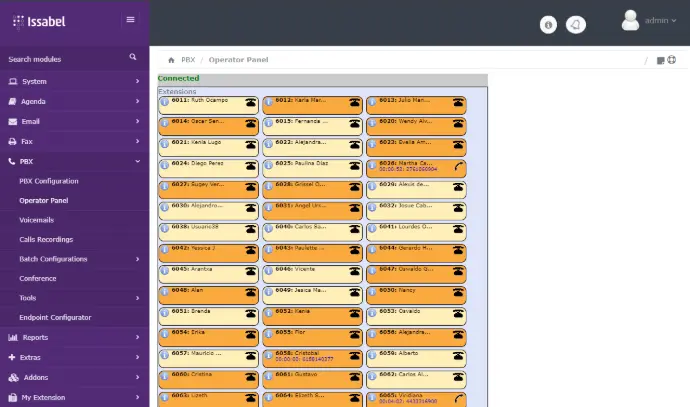Open the notifications bell in the header

click(576, 25)
